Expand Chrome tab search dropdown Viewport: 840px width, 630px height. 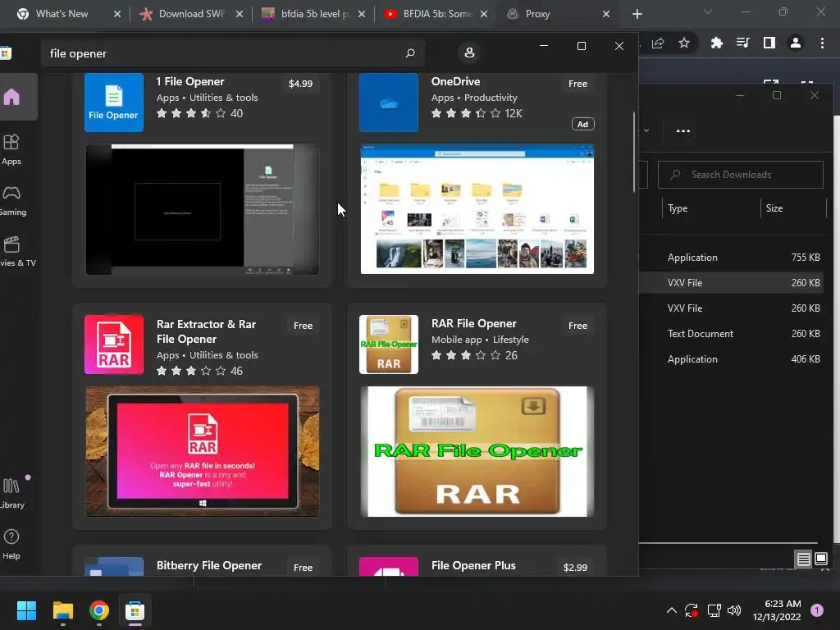(x=708, y=11)
